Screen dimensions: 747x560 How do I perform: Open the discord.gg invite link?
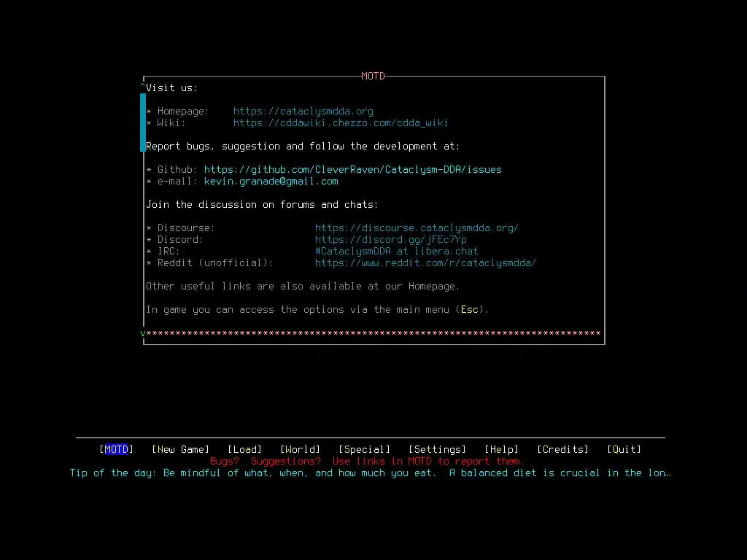pos(391,239)
